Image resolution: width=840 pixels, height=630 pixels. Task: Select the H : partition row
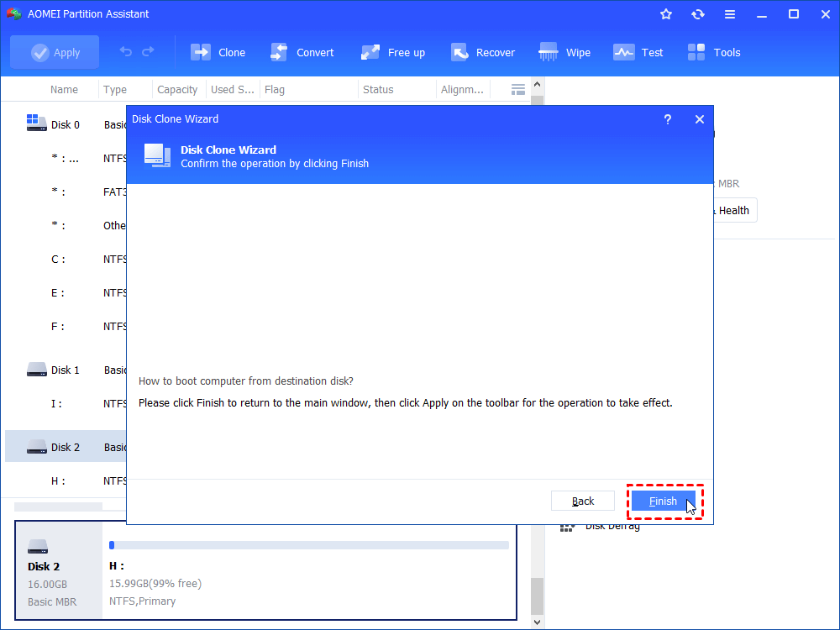pos(66,481)
